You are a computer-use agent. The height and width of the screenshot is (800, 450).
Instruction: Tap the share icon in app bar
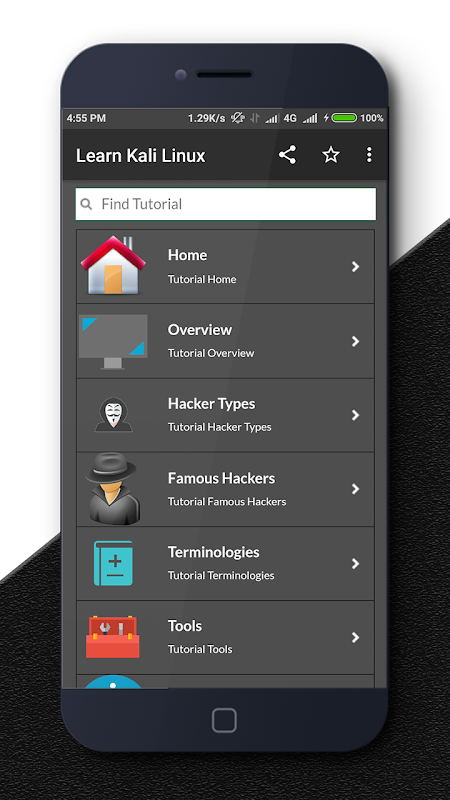[287, 155]
